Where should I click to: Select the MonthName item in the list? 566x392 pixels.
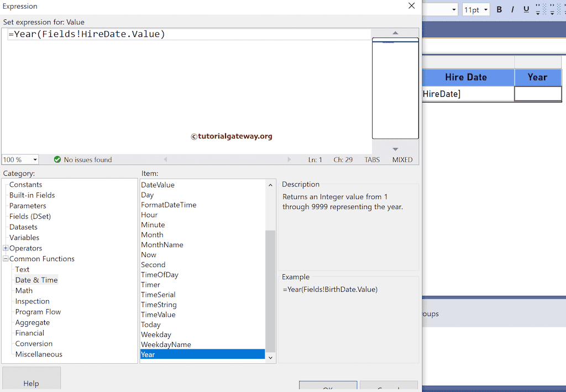point(162,245)
